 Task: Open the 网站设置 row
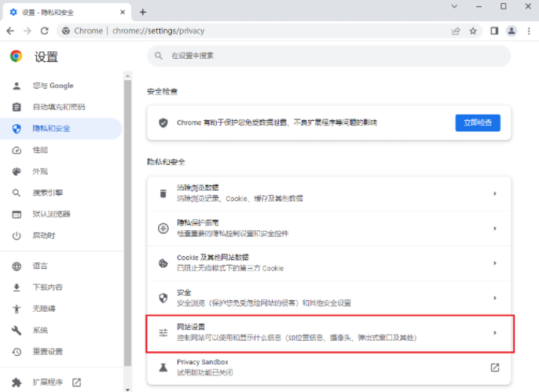[x=330, y=333]
